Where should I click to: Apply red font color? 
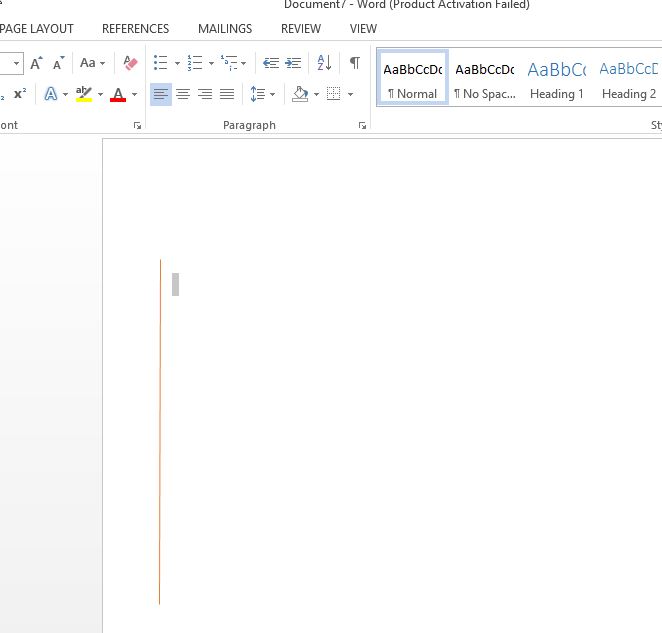118,94
